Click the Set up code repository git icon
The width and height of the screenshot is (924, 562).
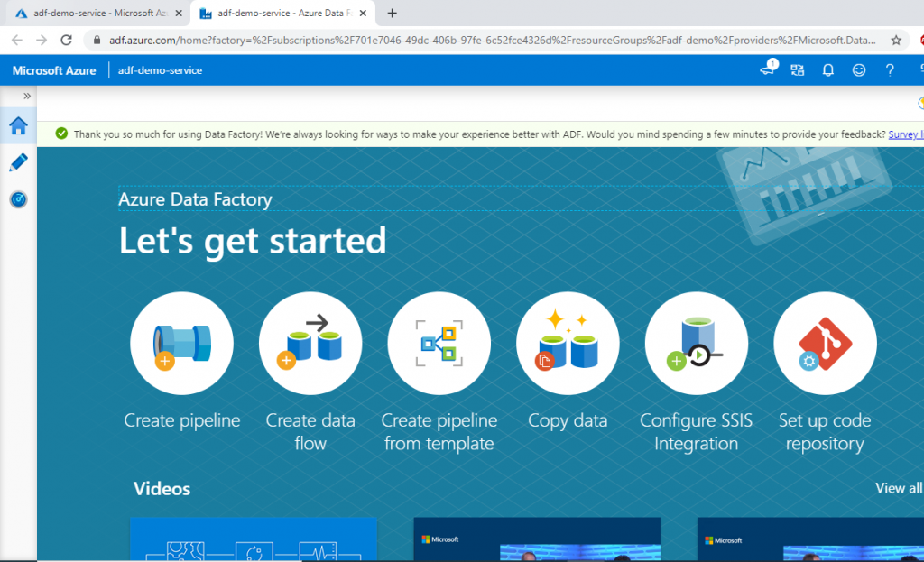(x=825, y=344)
